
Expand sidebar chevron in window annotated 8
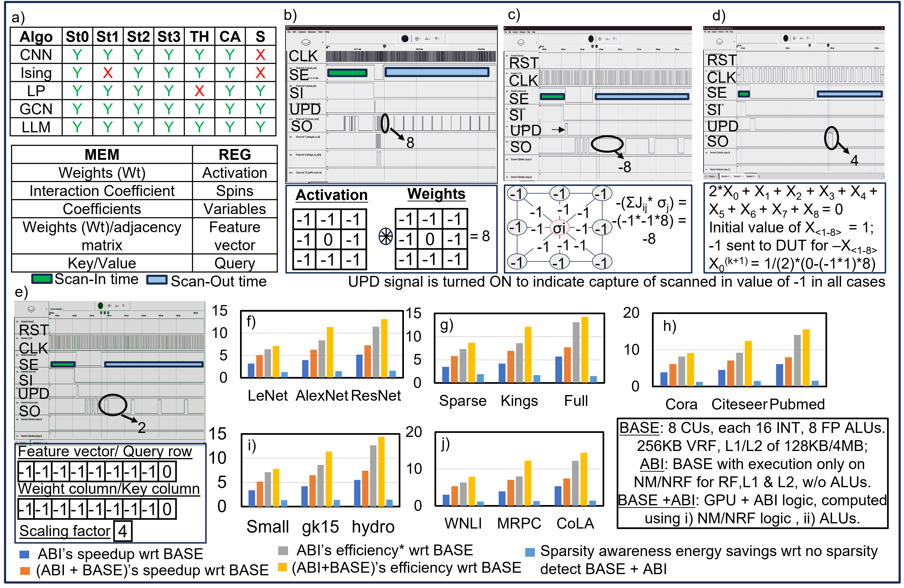click(x=323, y=42)
